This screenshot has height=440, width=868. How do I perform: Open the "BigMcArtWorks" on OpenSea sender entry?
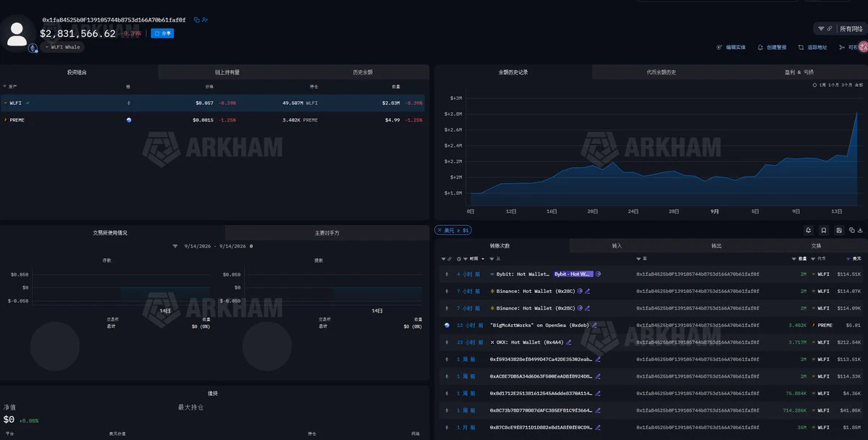tap(539, 326)
